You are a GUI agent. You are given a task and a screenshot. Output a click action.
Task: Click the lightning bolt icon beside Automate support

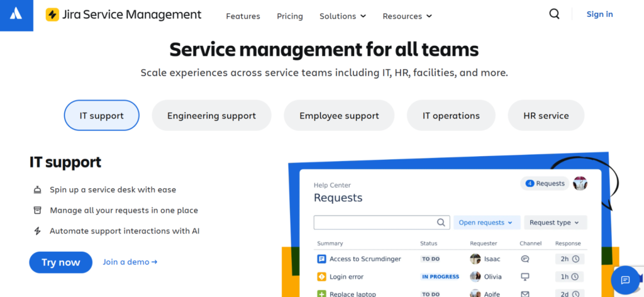37,231
